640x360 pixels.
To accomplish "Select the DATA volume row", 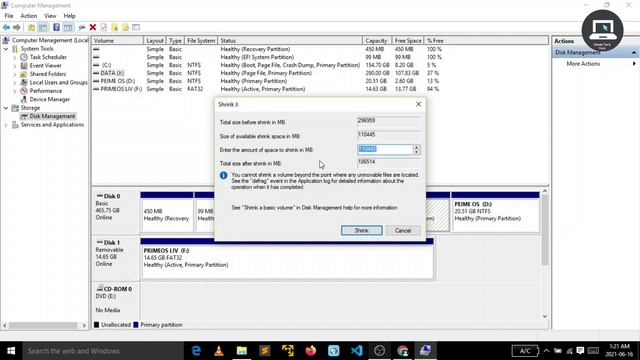I will [268, 73].
